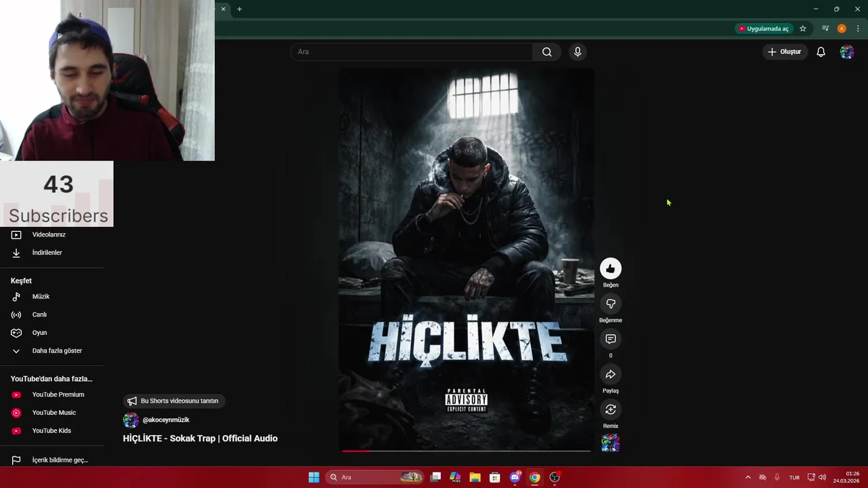The width and height of the screenshot is (868, 488).
Task: Open Microsoft Store from the taskbar
Action: [495, 477]
